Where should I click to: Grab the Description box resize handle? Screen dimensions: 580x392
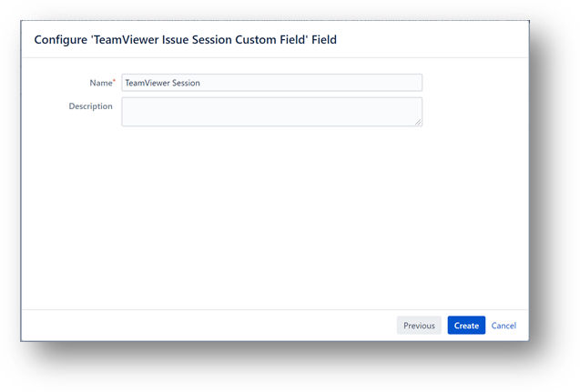418,122
